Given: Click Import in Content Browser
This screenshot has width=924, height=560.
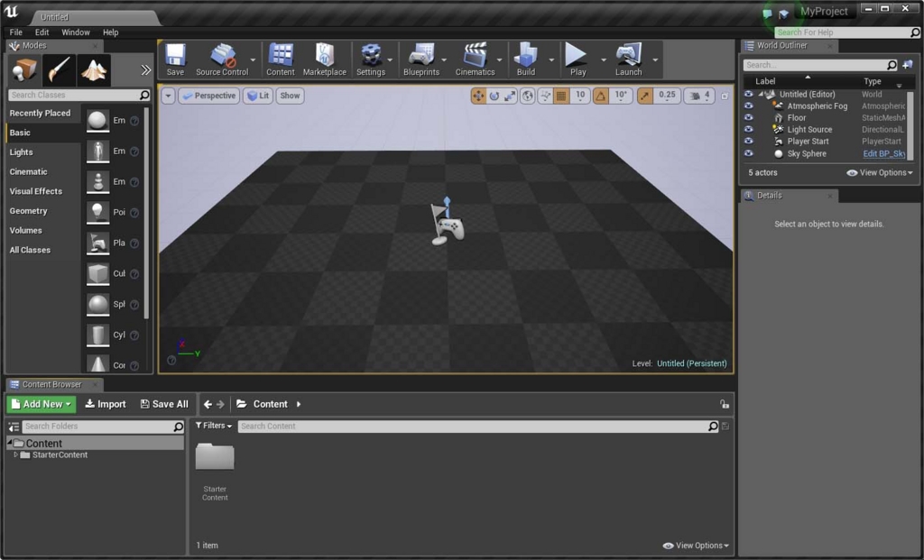Looking at the screenshot, I should 106,404.
